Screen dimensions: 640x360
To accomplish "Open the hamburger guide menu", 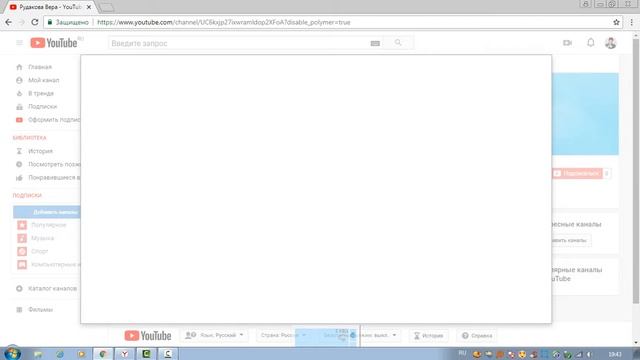I will coord(19,43).
